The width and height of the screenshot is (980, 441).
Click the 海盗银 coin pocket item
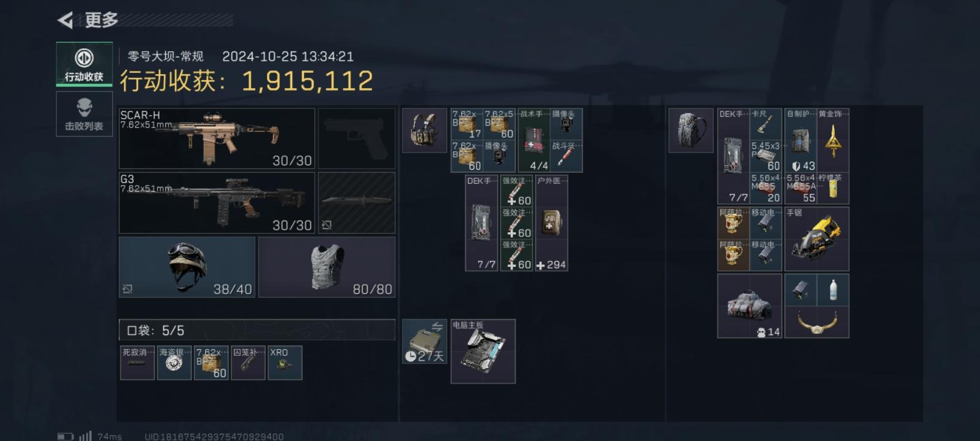pyautogui.click(x=175, y=363)
